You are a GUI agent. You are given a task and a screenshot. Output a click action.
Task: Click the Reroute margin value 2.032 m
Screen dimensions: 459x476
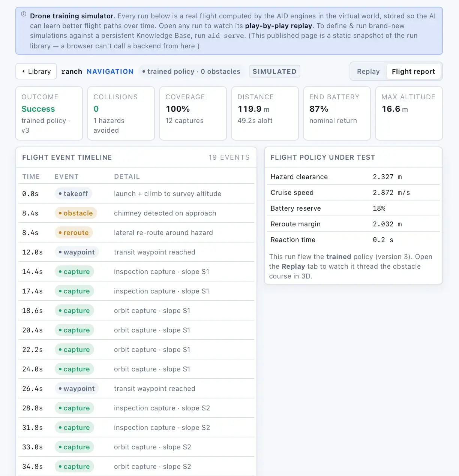pos(387,224)
